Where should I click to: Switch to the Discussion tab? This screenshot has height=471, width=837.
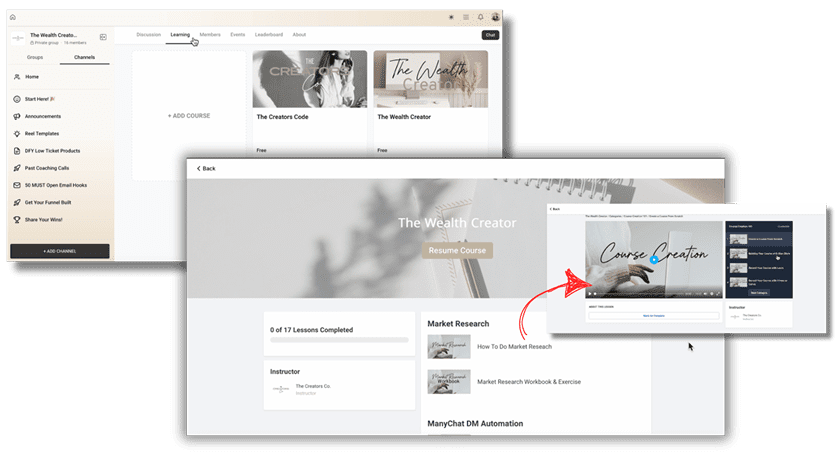pyautogui.click(x=148, y=35)
